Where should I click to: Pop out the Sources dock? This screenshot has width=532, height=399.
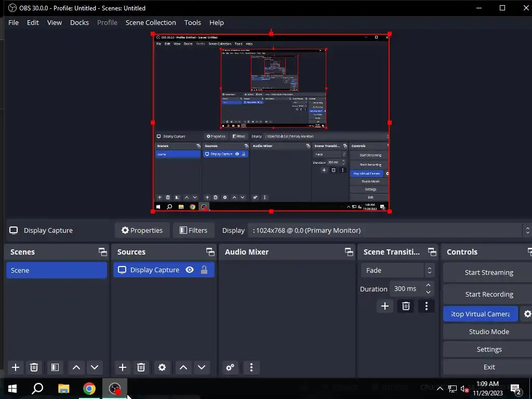coord(210,252)
